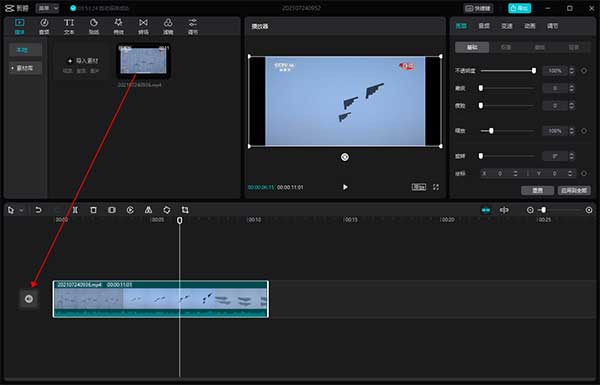Toggle the preview axis button
The height and width of the screenshot is (385, 600).
click(x=504, y=210)
